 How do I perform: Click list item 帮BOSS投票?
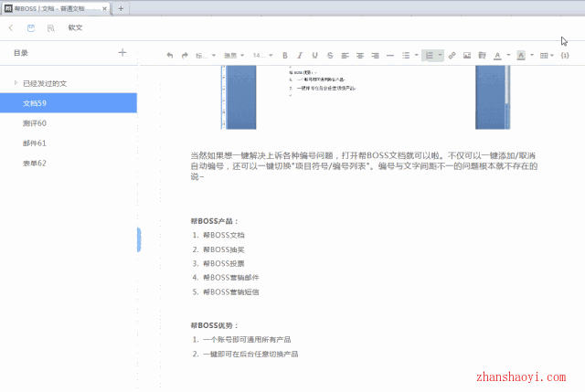coord(224,264)
